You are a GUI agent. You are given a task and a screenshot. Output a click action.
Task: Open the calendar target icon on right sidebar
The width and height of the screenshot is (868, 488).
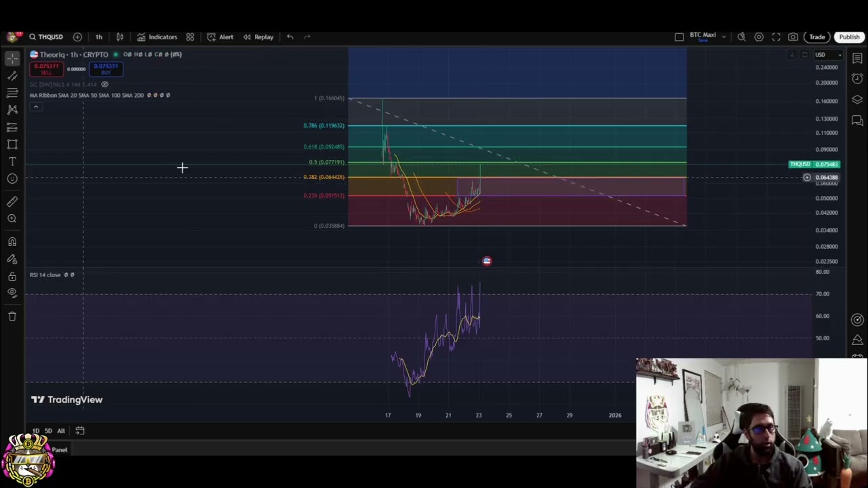(857, 320)
